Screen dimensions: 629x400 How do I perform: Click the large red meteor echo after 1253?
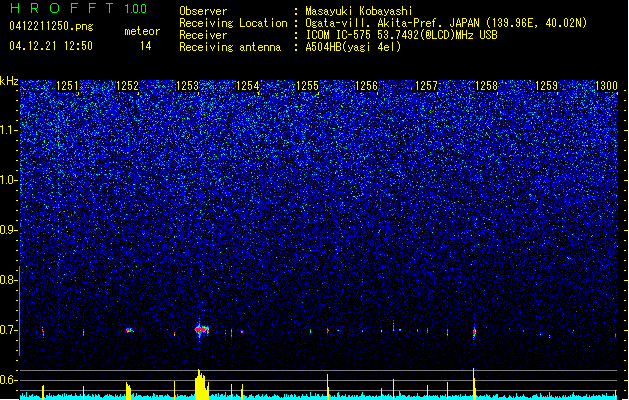[201, 330]
